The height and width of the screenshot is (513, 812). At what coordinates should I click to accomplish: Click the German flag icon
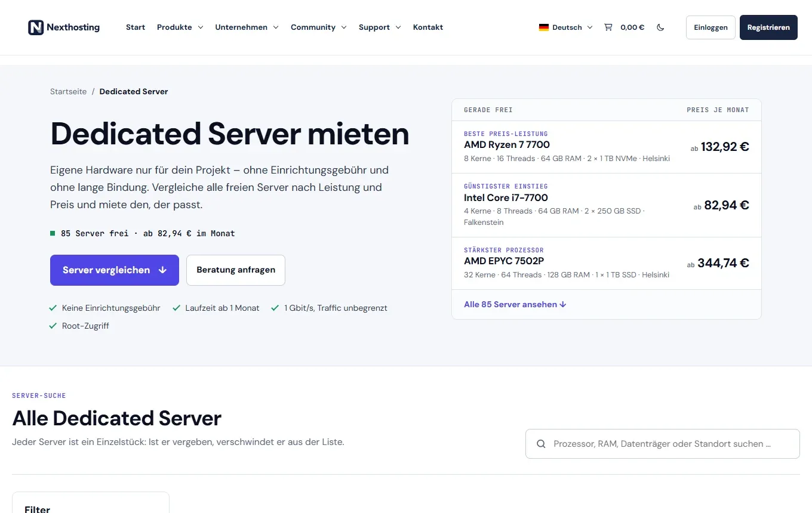[544, 27]
